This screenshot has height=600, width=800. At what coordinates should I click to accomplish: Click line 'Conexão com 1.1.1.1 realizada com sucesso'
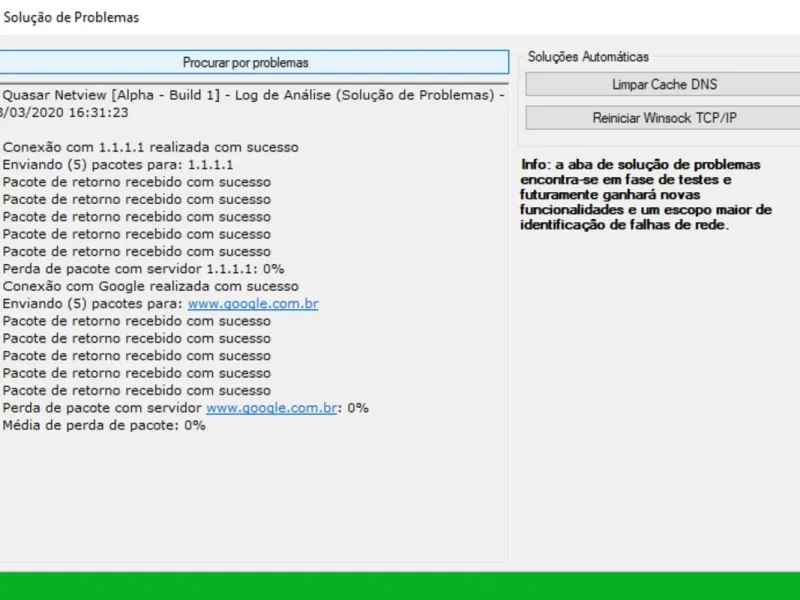(151, 147)
